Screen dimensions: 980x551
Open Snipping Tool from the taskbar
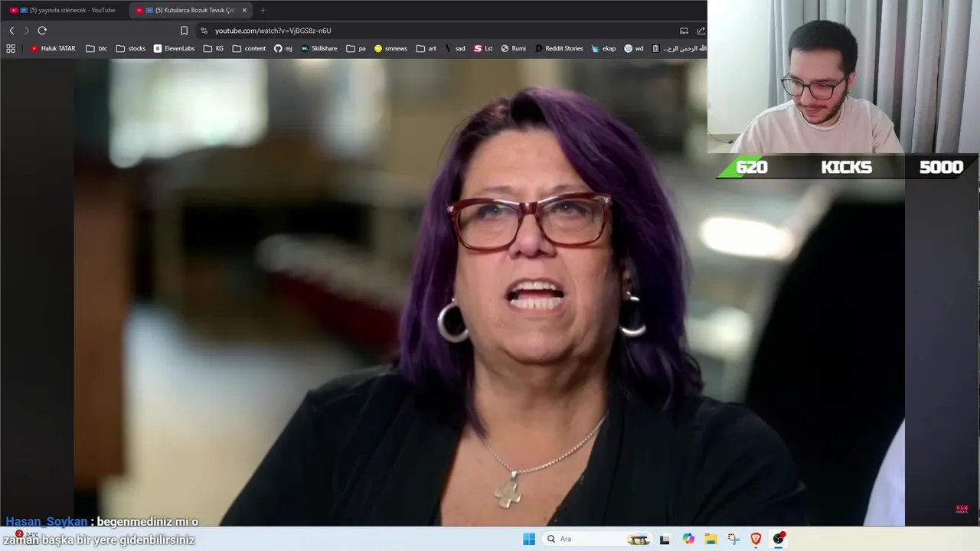coord(733,539)
